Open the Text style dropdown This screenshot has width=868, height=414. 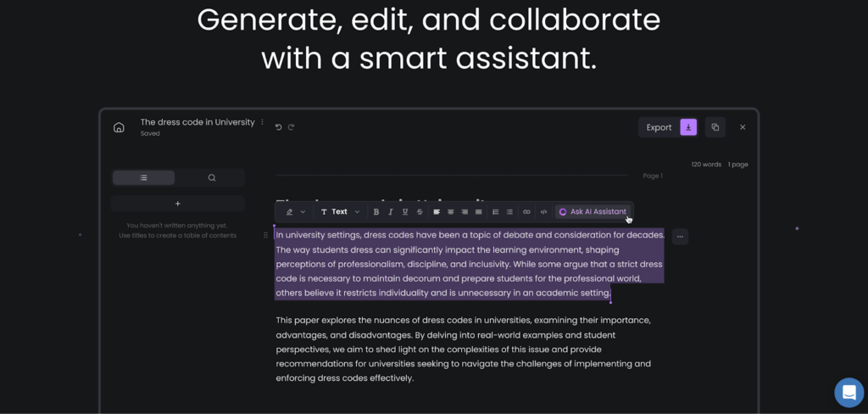pos(340,212)
